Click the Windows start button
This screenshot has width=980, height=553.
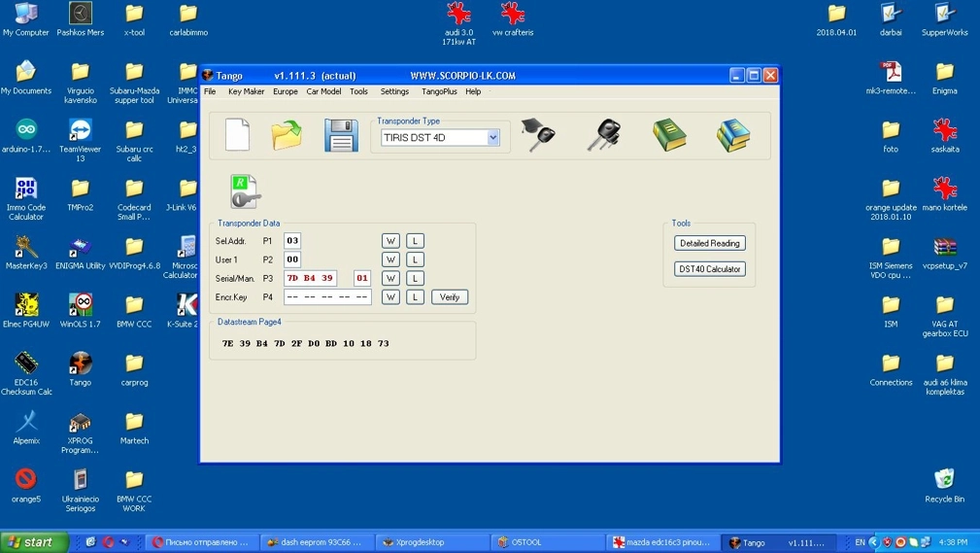(34, 542)
